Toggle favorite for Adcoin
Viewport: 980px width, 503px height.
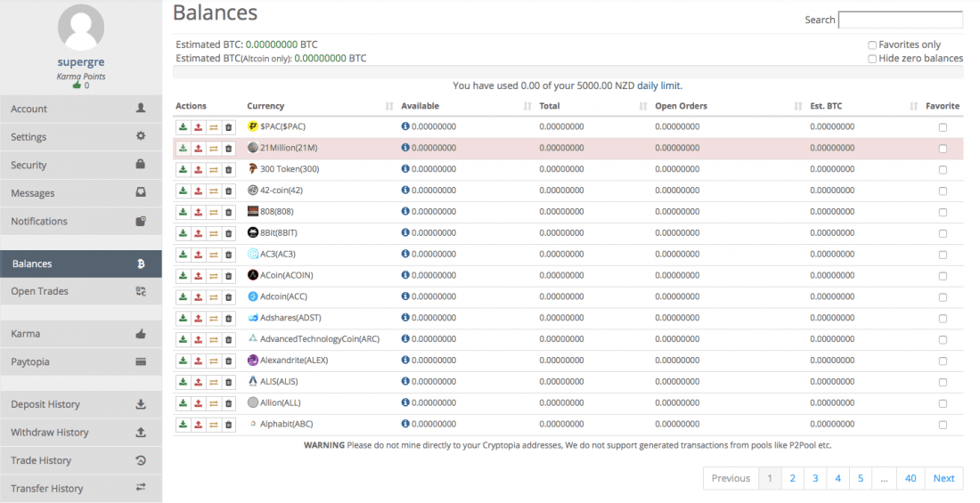(x=943, y=297)
